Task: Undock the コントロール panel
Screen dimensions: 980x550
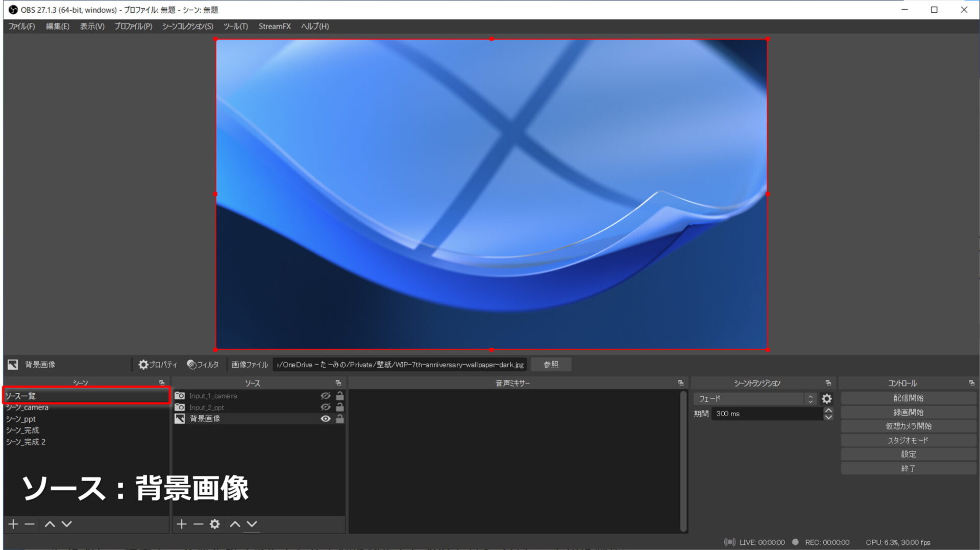Action: click(971, 383)
